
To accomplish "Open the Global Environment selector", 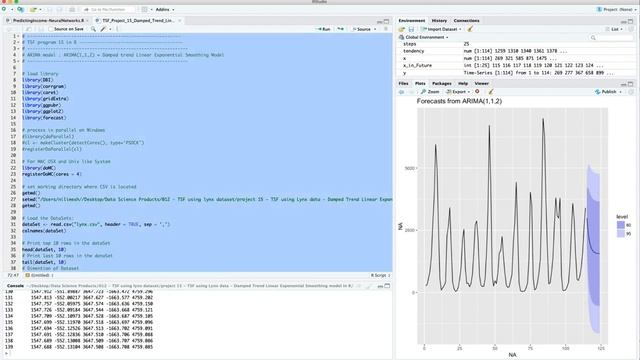I will [x=424, y=37].
